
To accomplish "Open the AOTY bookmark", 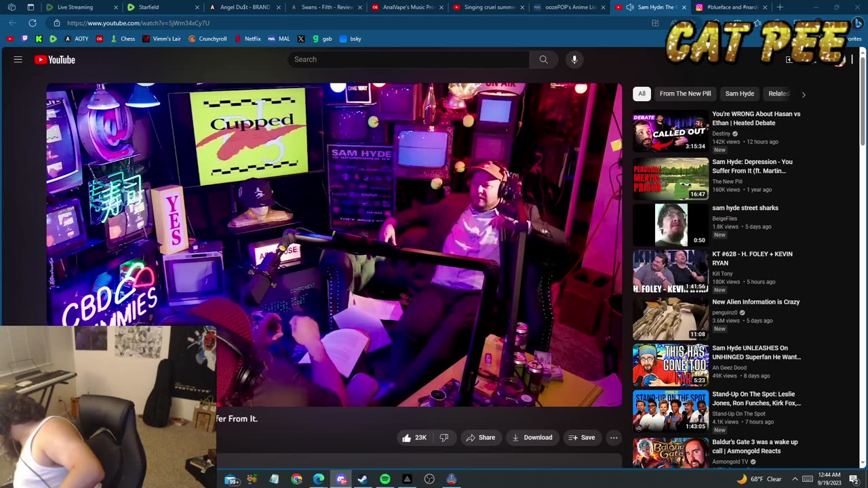I will (76, 39).
